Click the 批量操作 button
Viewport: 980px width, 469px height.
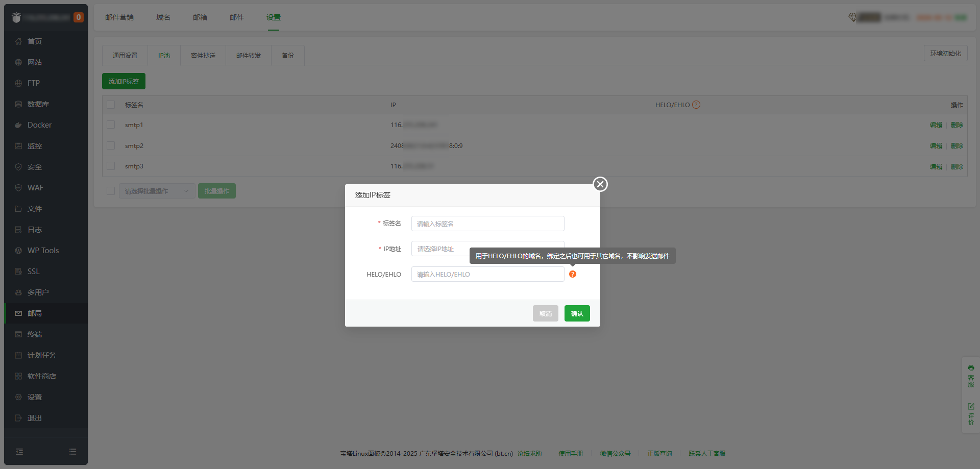point(217,191)
